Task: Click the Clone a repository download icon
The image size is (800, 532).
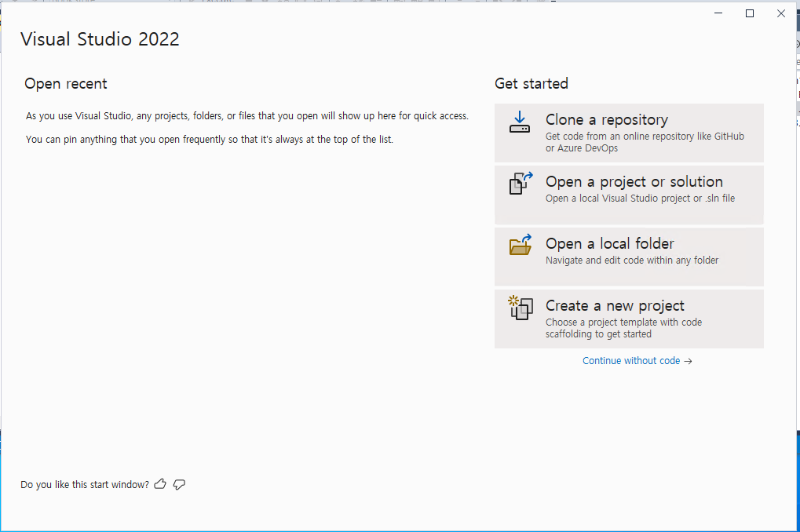Action: 520,122
